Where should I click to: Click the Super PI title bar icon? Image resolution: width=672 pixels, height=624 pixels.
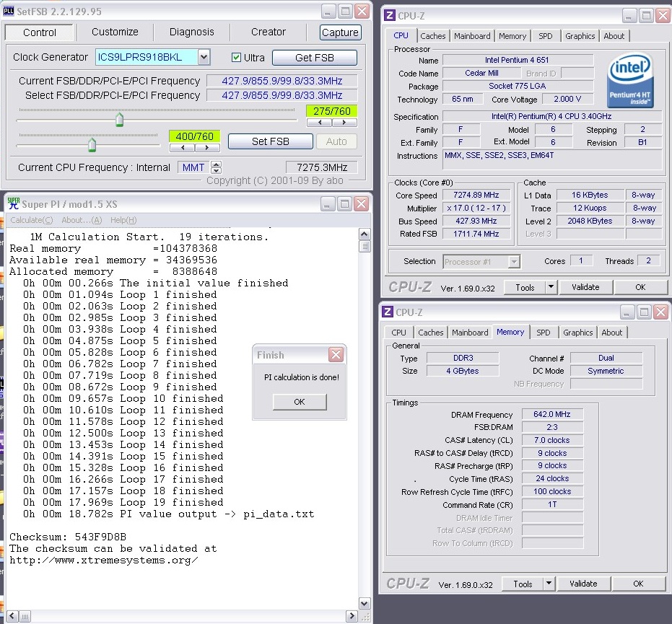14,203
